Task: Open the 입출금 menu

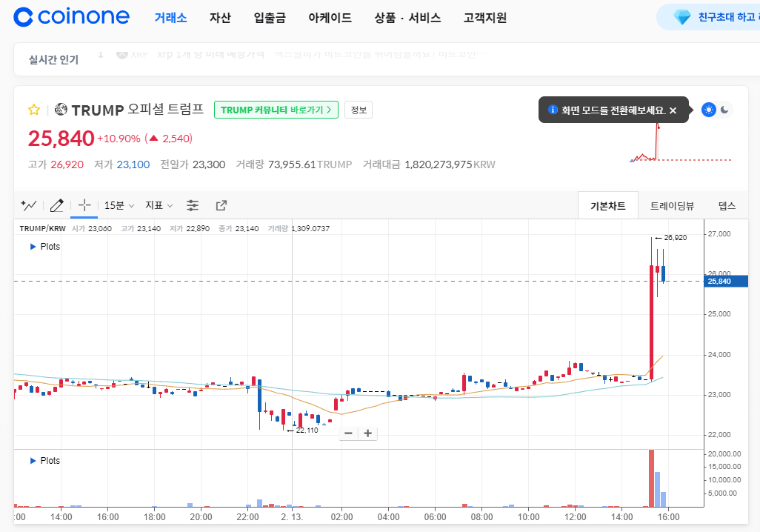Action: tap(270, 18)
